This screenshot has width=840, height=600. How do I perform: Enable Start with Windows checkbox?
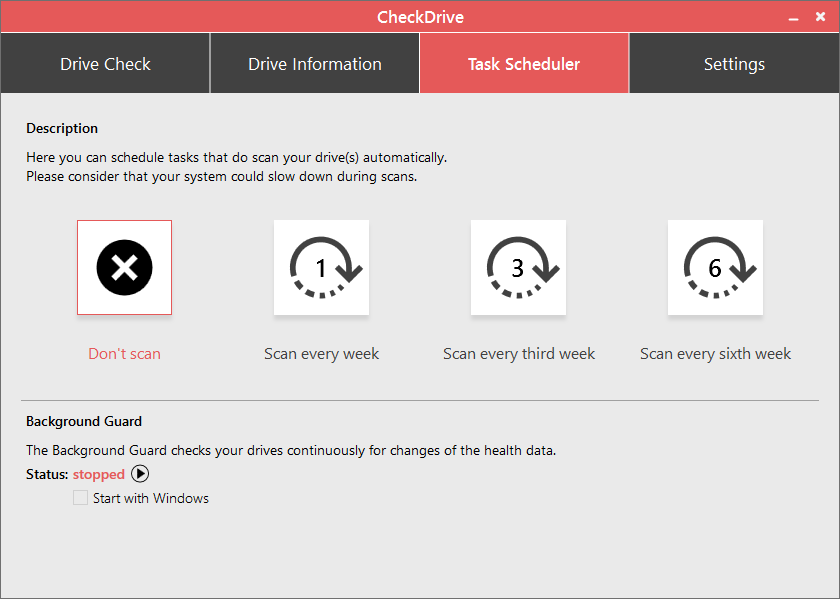click(80, 498)
